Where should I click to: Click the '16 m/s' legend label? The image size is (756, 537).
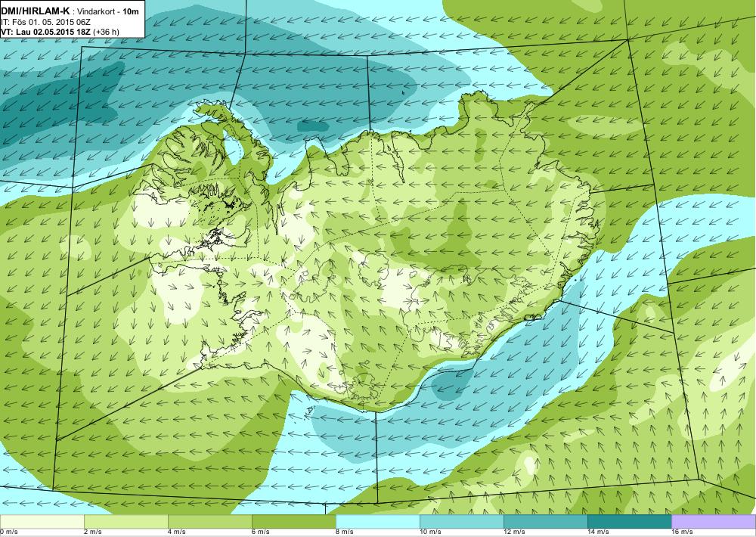pyautogui.click(x=682, y=532)
